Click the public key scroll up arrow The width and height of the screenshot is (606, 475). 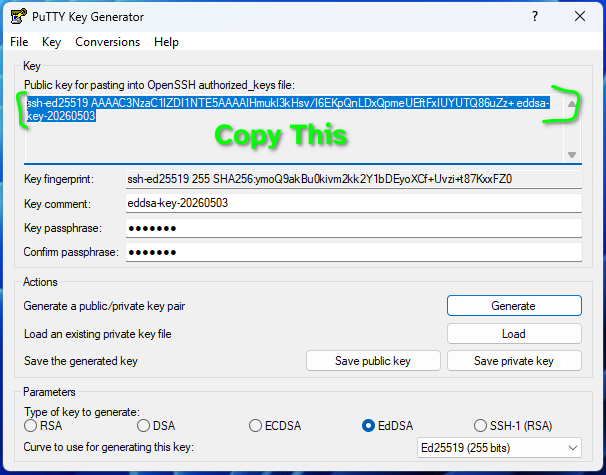tap(572, 104)
